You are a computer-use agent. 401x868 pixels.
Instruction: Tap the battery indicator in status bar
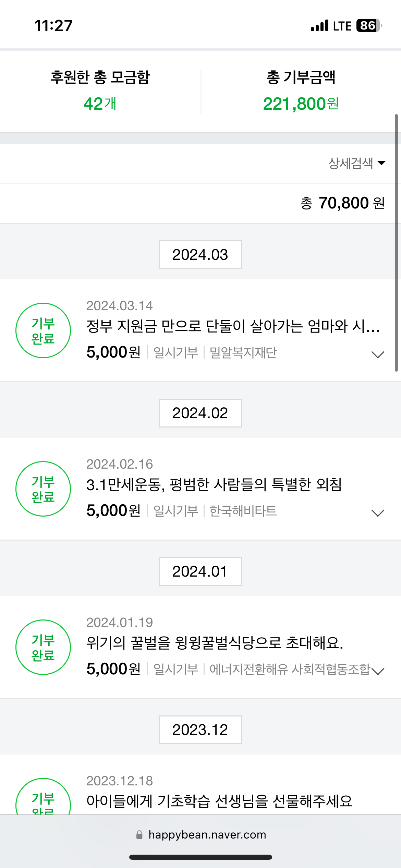(369, 25)
